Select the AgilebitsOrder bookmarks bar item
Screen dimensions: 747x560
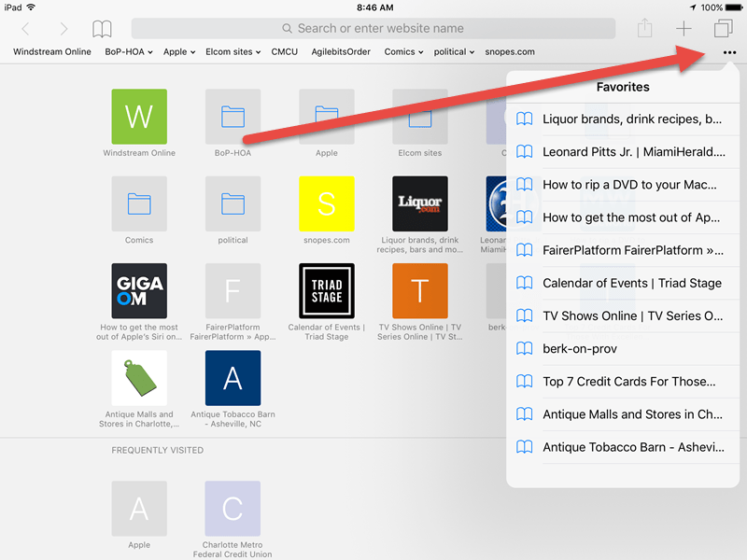[x=341, y=51]
